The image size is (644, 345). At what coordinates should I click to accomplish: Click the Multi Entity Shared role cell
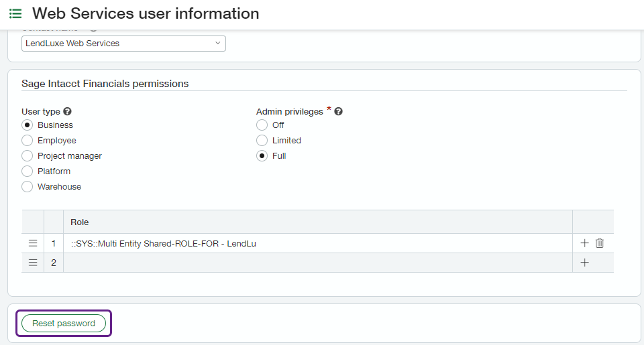click(x=317, y=243)
